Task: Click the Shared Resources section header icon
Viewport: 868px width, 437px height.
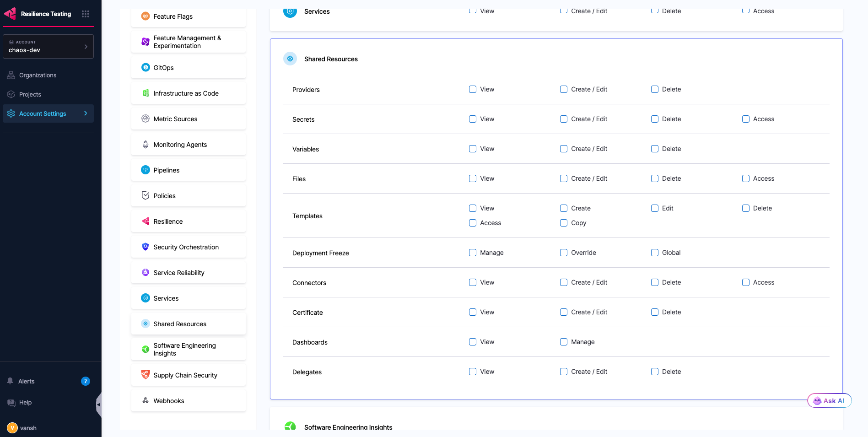Action: tap(290, 59)
